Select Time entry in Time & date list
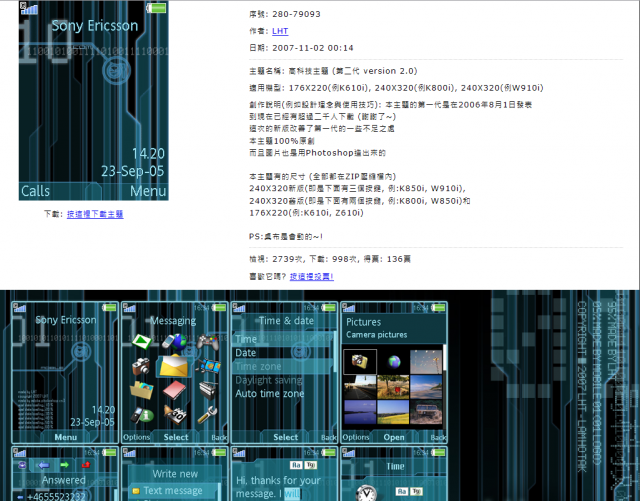The image size is (640, 501). pyautogui.click(x=283, y=339)
